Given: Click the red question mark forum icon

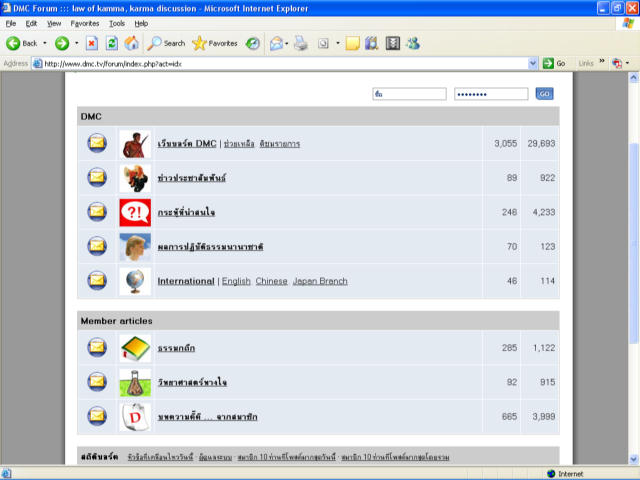Looking at the screenshot, I should [x=134, y=212].
